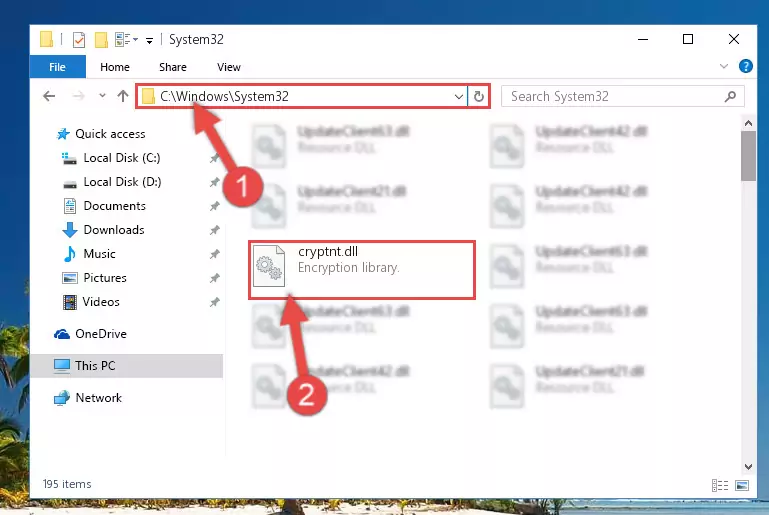Click the pin icon next to Music
Viewport: 769px width, 515px height.
tap(214, 254)
